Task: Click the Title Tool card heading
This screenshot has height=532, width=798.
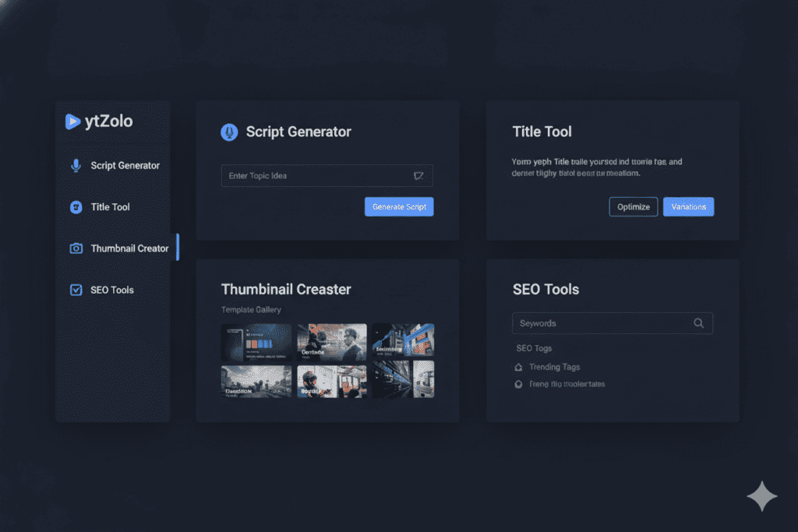Action: 542,132
